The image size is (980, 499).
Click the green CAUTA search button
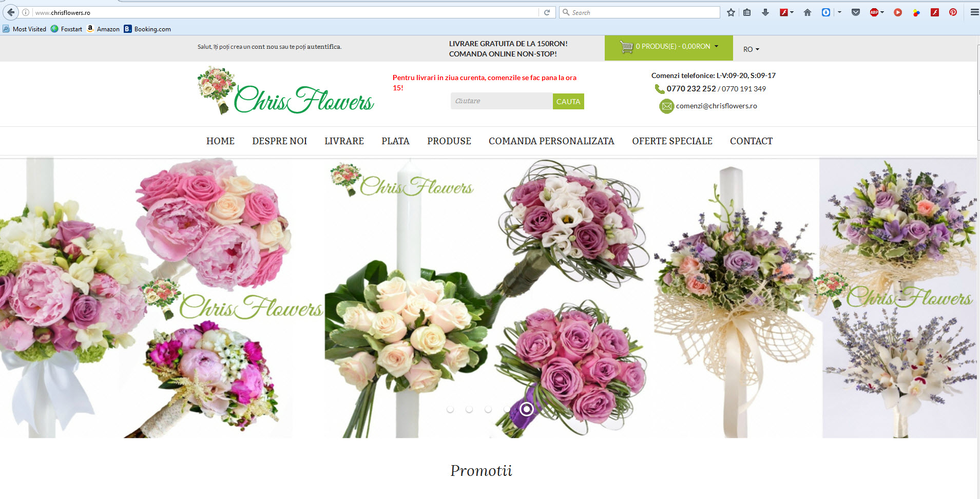[x=568, y=102]
